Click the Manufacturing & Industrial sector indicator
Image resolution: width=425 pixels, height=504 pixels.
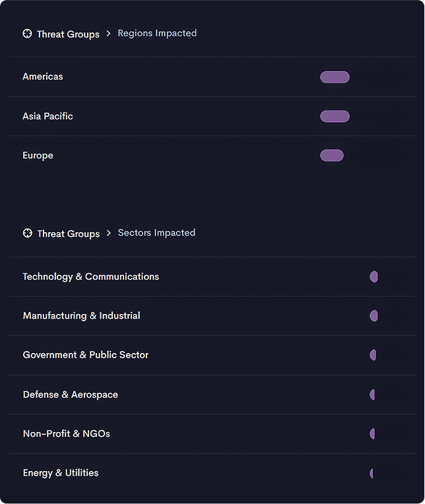point(374,316)
